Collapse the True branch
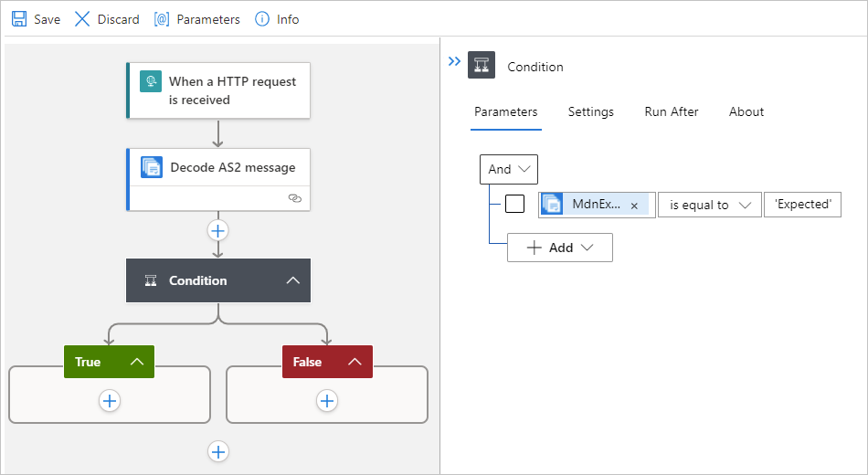Image resolution: width=868 pixels, height=475 pixels. [137, 362]
